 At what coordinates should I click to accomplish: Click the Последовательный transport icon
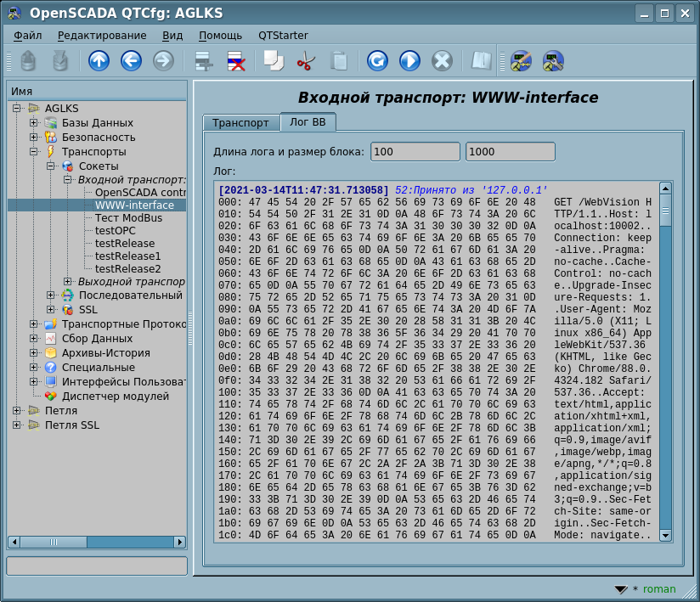point(68,295)
